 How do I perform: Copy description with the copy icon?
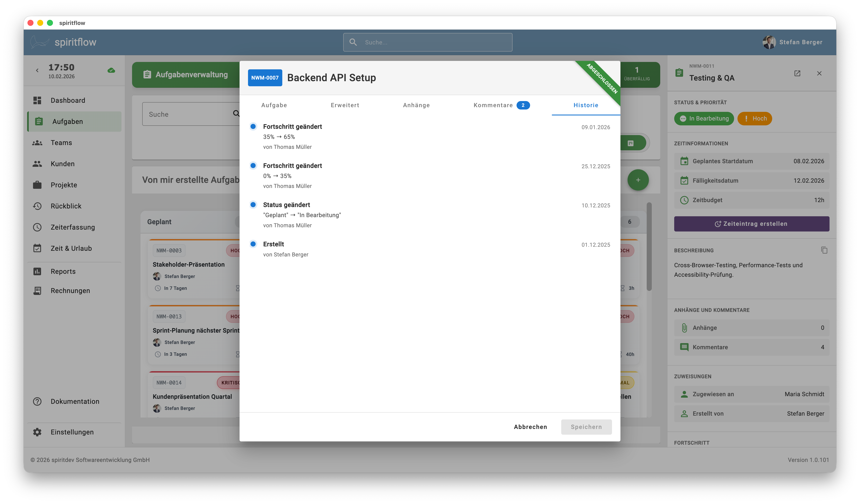(824, 250)
